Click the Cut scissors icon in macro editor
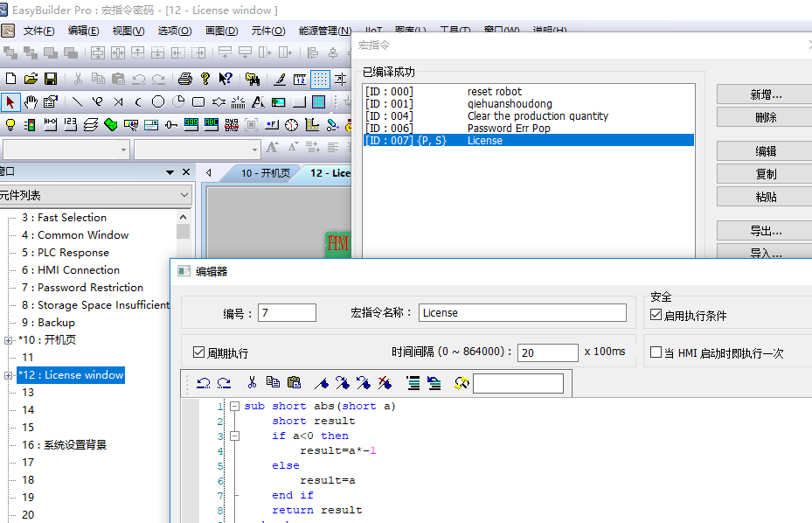Viewport: 812px width, 523px height. point(252,382)
